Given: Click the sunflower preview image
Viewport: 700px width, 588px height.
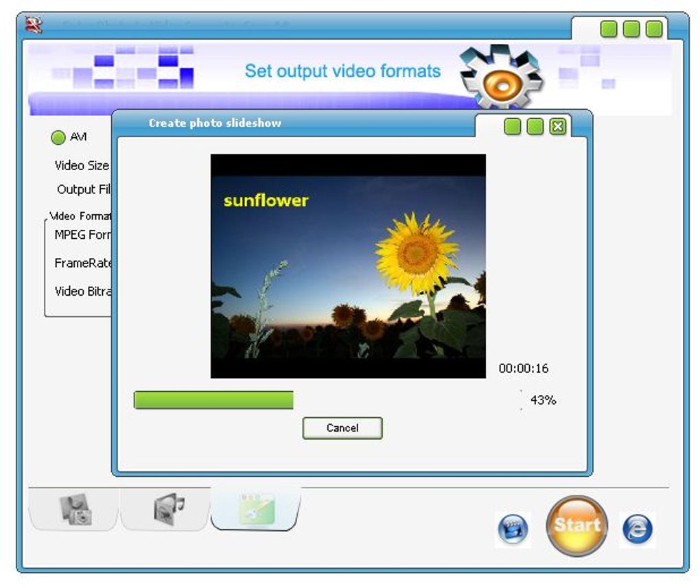Looking at the screenshot, I should click(x=348, y=266).
